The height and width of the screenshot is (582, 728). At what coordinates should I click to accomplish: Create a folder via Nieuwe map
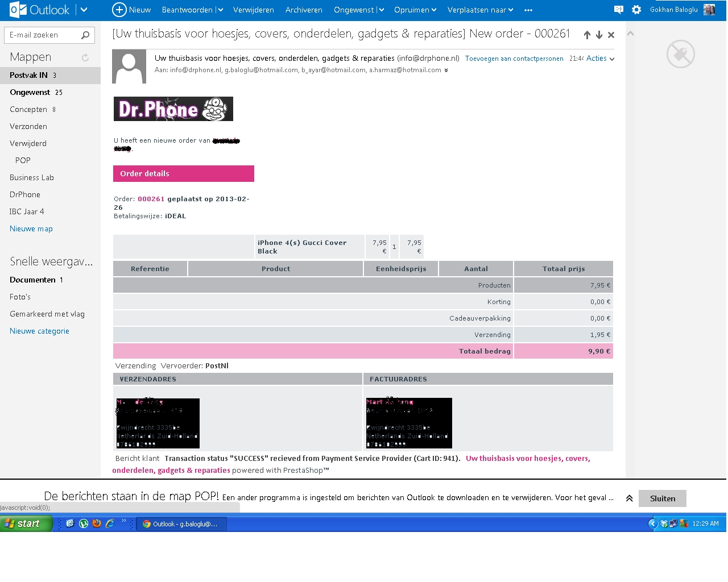31,229
